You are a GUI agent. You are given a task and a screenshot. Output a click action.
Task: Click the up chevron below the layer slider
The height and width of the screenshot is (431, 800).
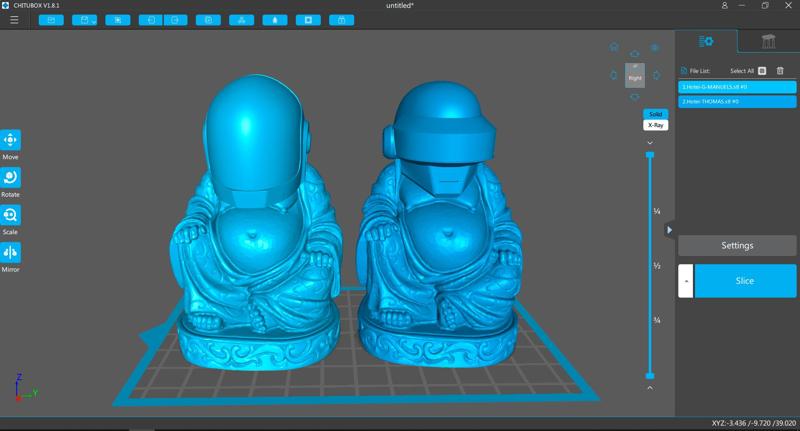[x=650, y=388]
